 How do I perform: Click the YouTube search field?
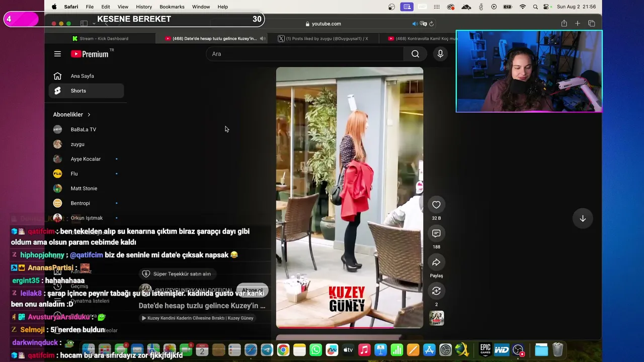click(x=305, y=54)
